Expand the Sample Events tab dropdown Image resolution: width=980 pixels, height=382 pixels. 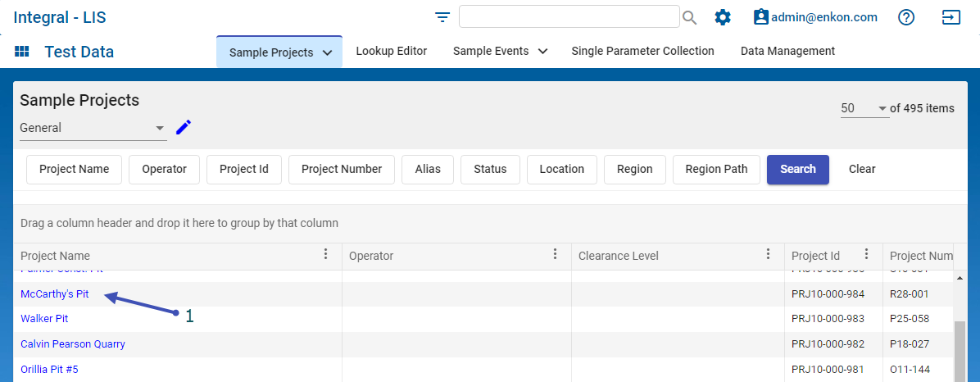click(542, 52)
